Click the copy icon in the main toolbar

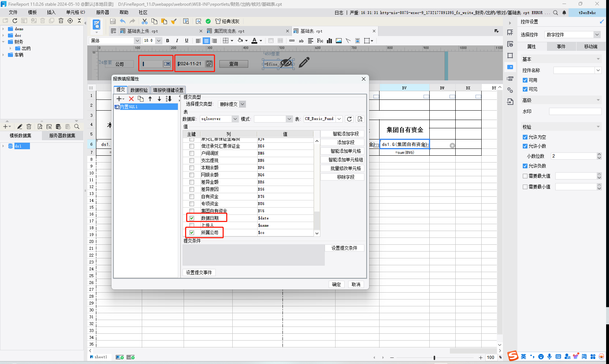pyautogui.click(x=154, y=21)
